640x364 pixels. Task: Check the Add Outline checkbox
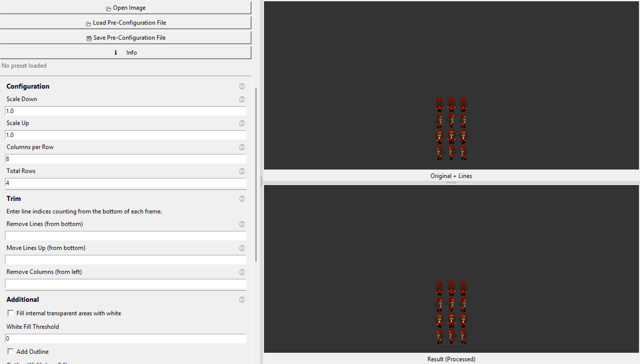(10, 352)
